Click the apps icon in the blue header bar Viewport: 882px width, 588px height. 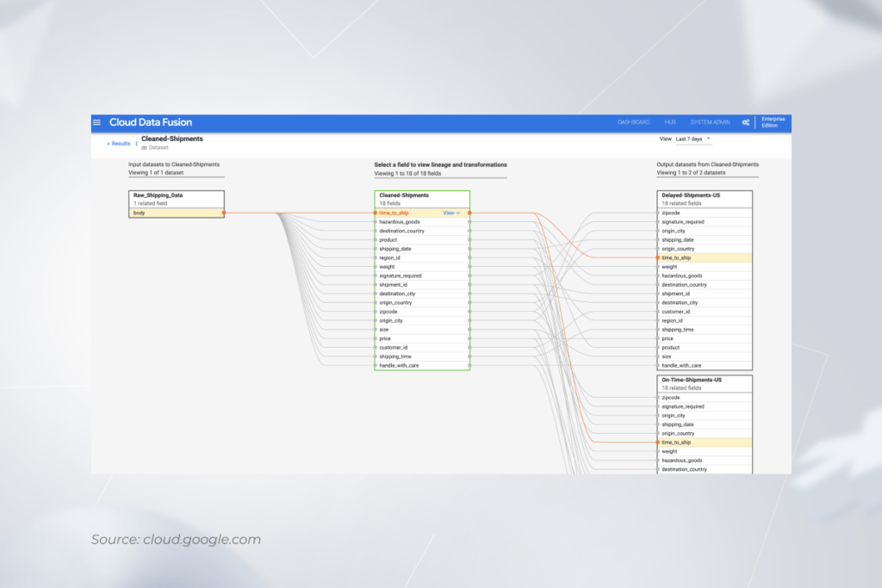coord(745,122)
